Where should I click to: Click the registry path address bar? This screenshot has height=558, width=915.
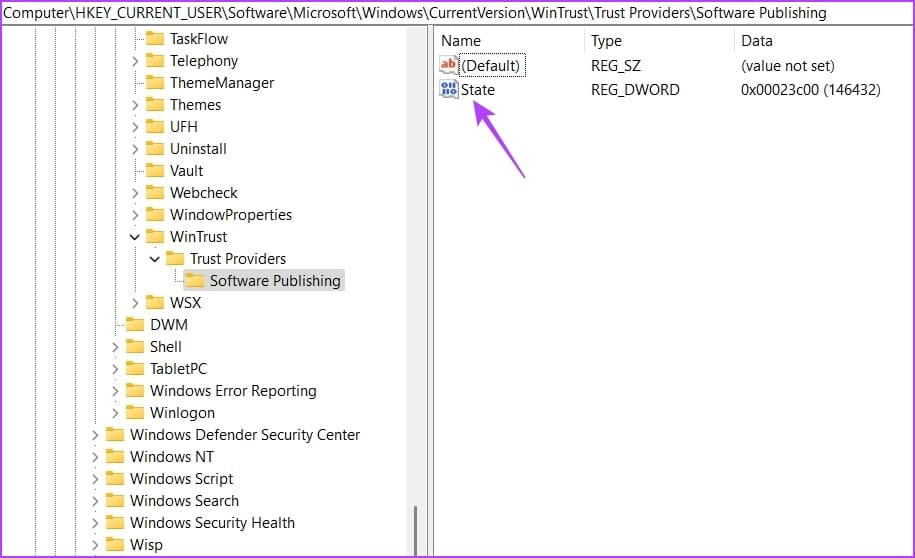tap(458, 12)
